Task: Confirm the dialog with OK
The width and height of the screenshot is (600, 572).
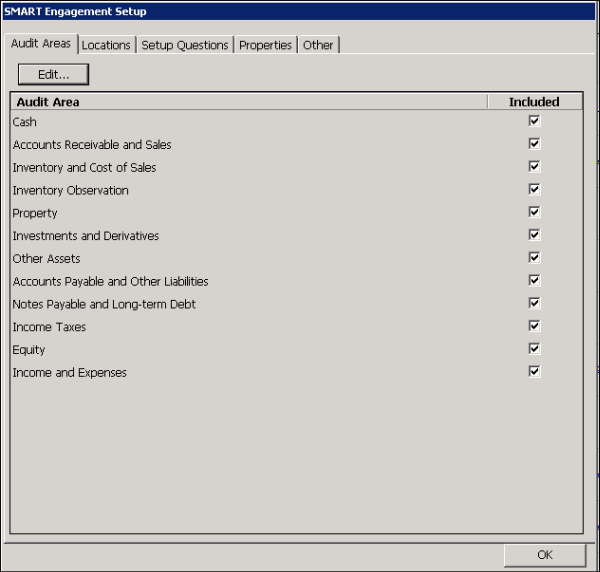Action: [x=545, y=555]
